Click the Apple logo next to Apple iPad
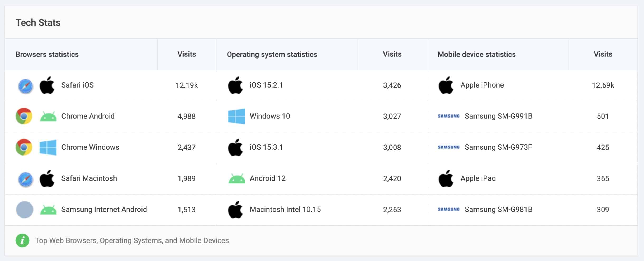 point(446,178)
